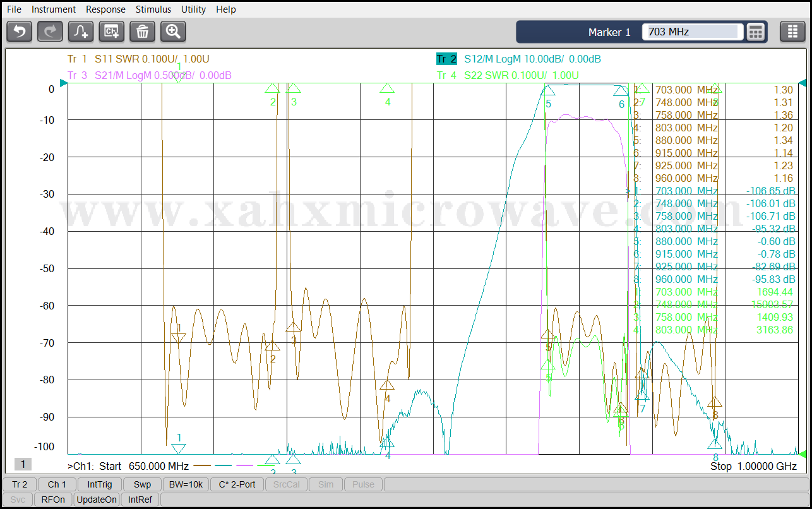This screenshot has height=509, width=812.
Task: Open the Response menu
Action: coord(105,9)
